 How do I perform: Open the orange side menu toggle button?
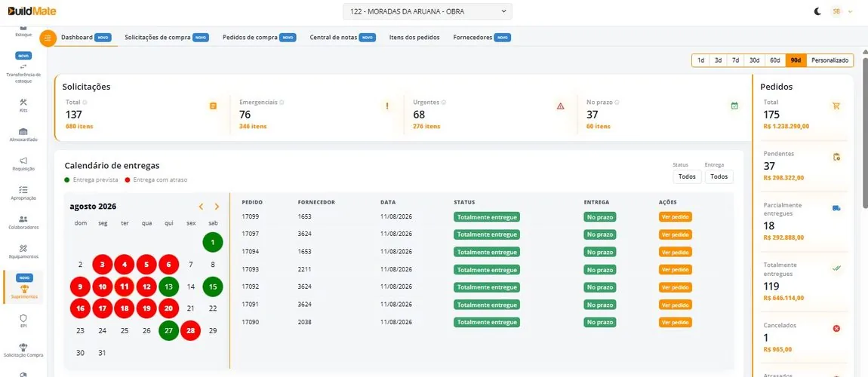(x=48, y=38)
